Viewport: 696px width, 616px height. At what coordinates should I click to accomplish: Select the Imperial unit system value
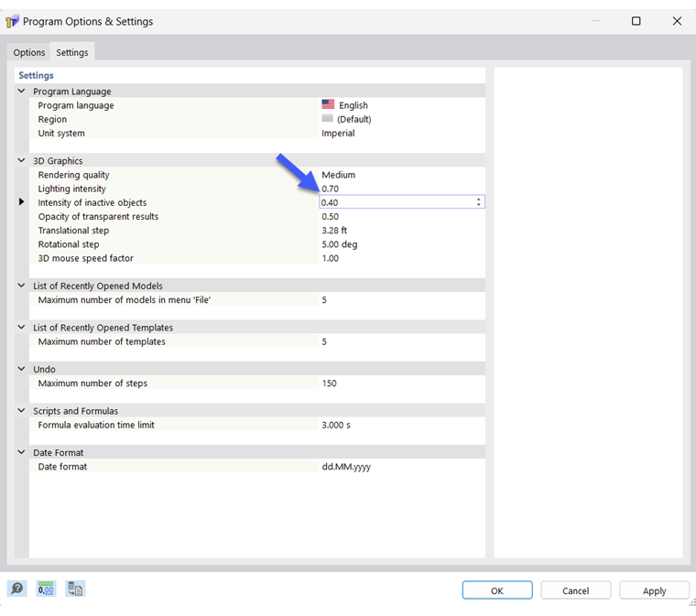click(338, 133)
